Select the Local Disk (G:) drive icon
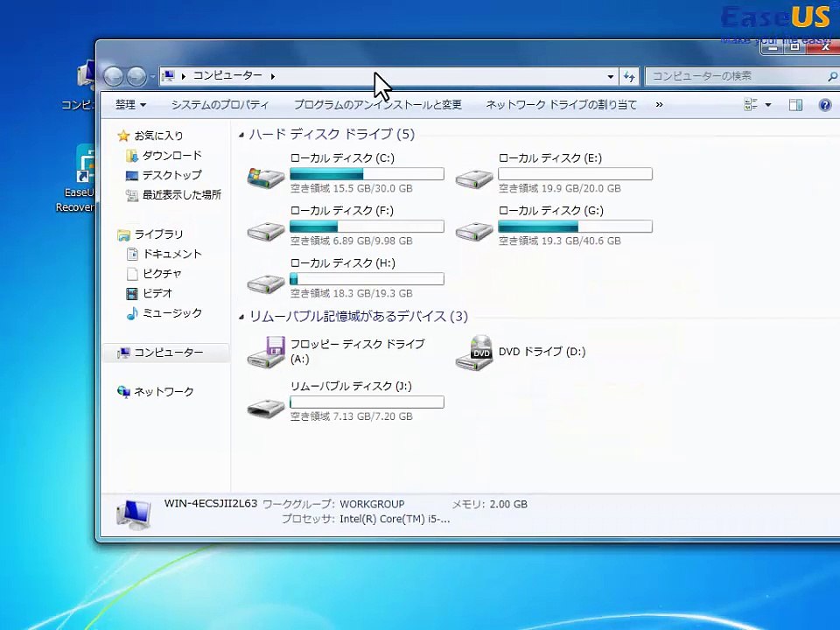This screenshot has height=630, width=840. coord(474,231)
